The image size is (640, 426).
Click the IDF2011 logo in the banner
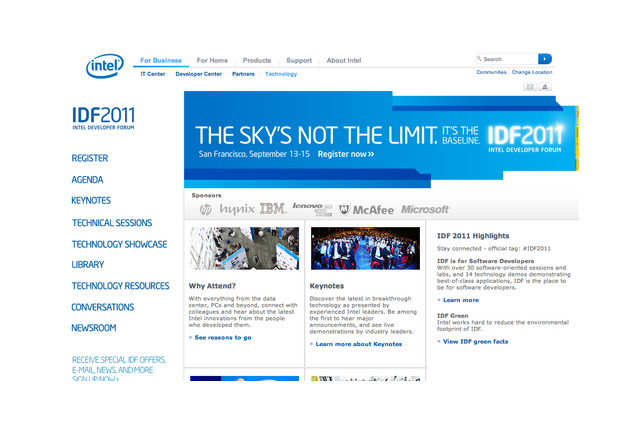coord(525,138)
